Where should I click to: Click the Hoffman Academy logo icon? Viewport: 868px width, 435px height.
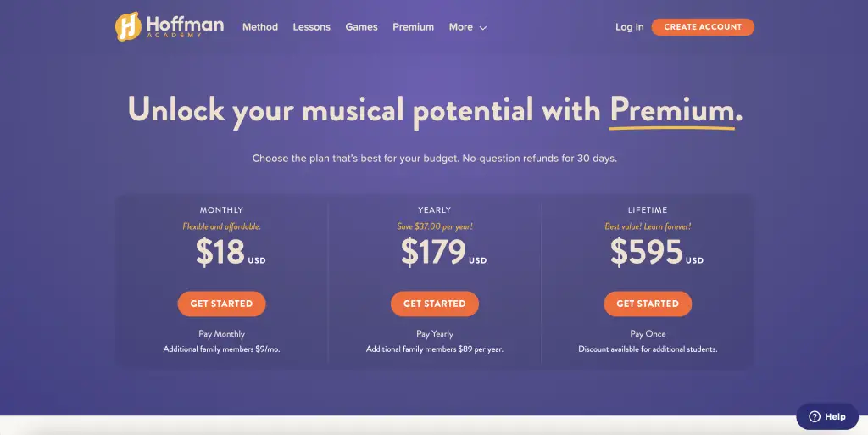[x=128, y=26]
